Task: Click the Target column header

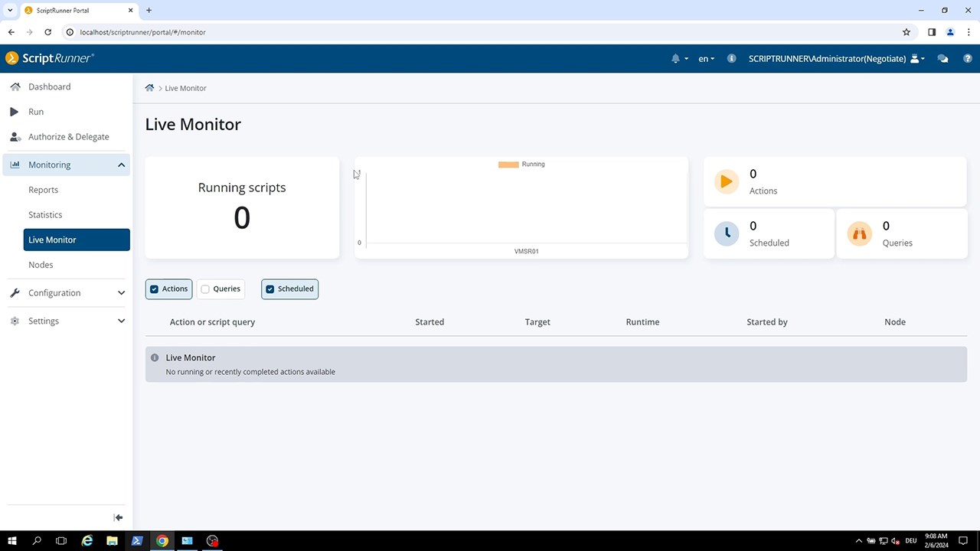Action: [x=537, y=322]
